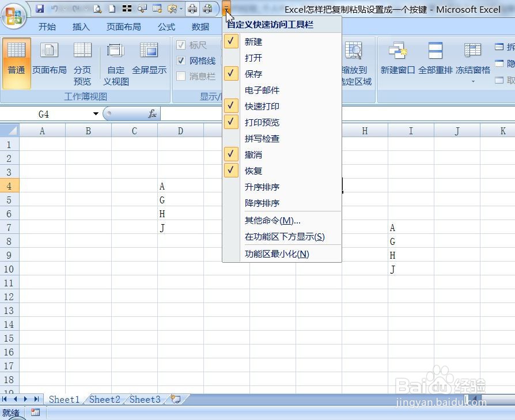Click the Select All corner button
The image size is (515, 420).
(9, 131)
